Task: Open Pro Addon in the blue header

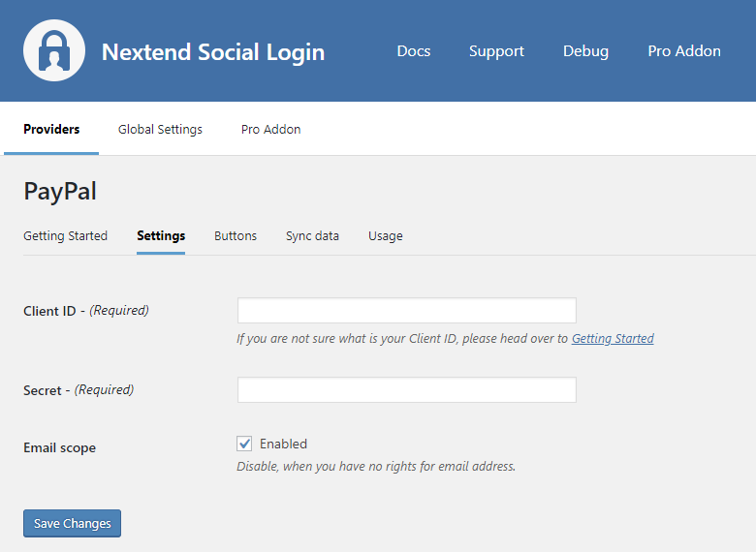Action: (x=684, y=51)
